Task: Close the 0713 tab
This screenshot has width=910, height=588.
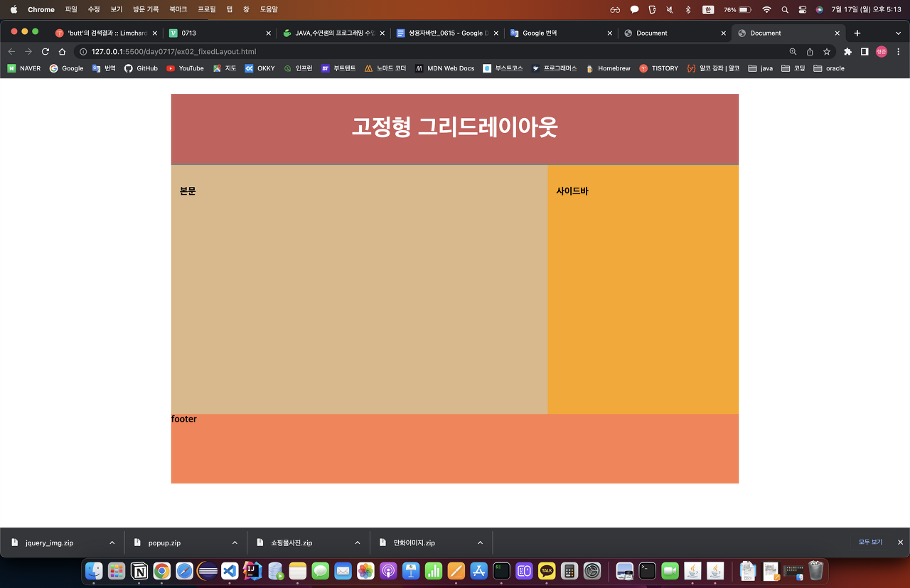Action: click(x=268, y=33)
